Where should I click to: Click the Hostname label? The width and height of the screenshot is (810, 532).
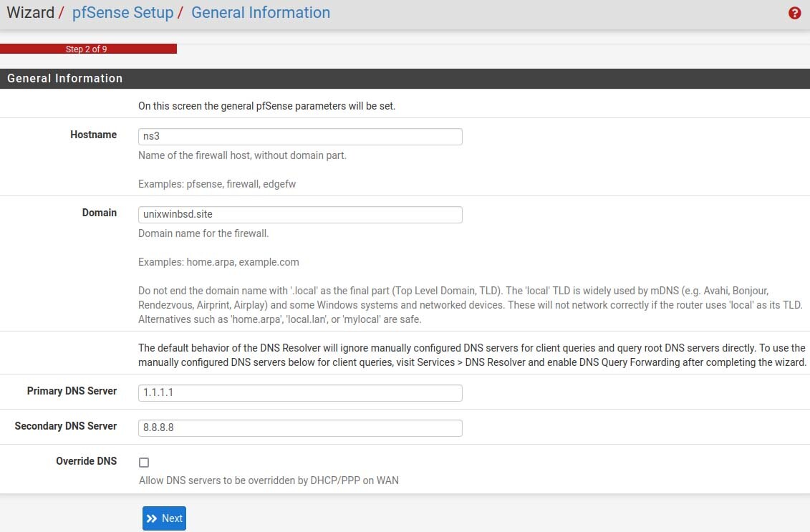94,135
